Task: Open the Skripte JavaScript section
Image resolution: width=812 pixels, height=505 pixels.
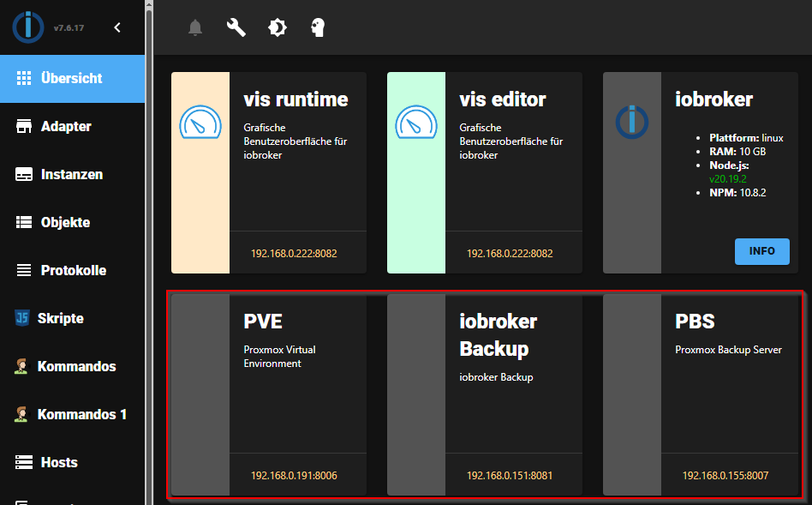Action: pyautogui.click(x=73, y=318)
